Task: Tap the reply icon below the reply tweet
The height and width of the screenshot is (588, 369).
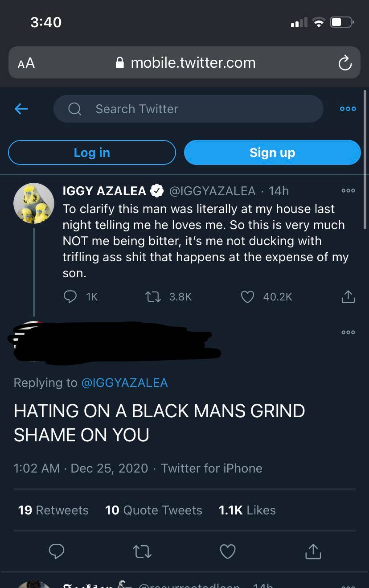Action: (57, 551)
